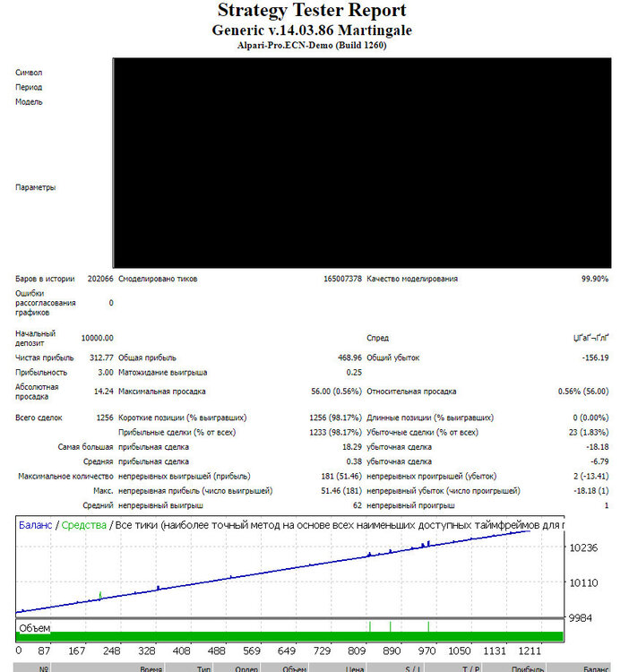Click 'Общая прибыль' label
Image resolution: width=629 pixels, height=672 pixels.
pyautogui.click(x=147, y=358)
